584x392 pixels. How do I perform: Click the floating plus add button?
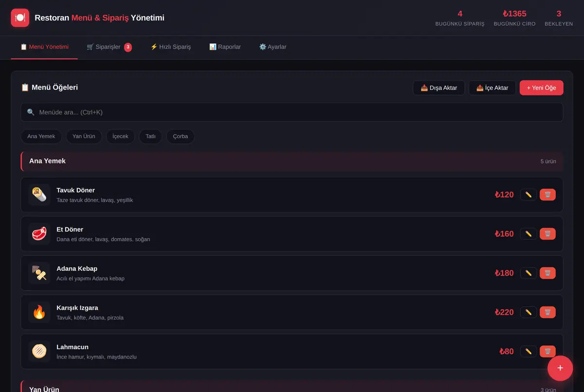(x=560, y=368)
